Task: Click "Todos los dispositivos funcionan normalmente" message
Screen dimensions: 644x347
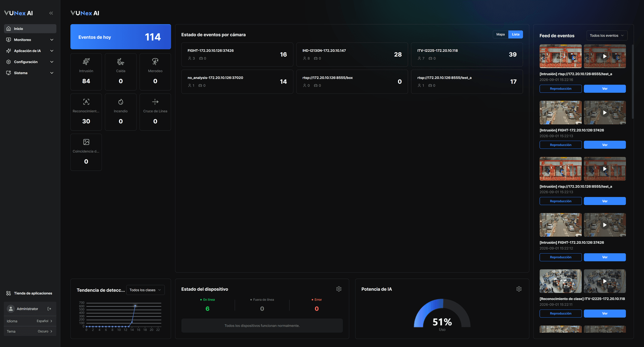Action: (262, 326)
